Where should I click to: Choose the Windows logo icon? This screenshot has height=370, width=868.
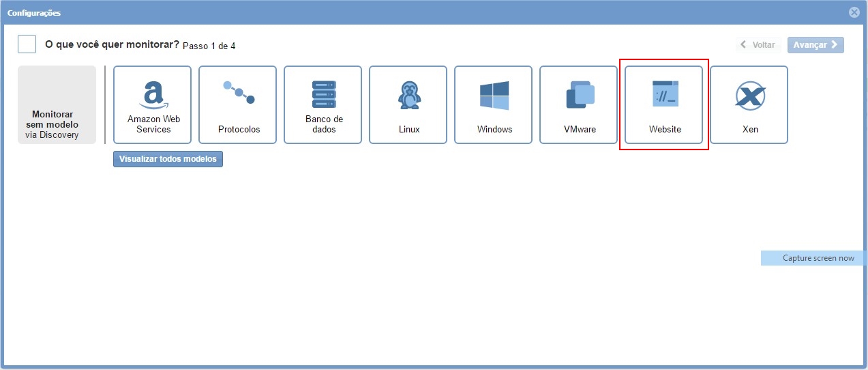point(494,95)
